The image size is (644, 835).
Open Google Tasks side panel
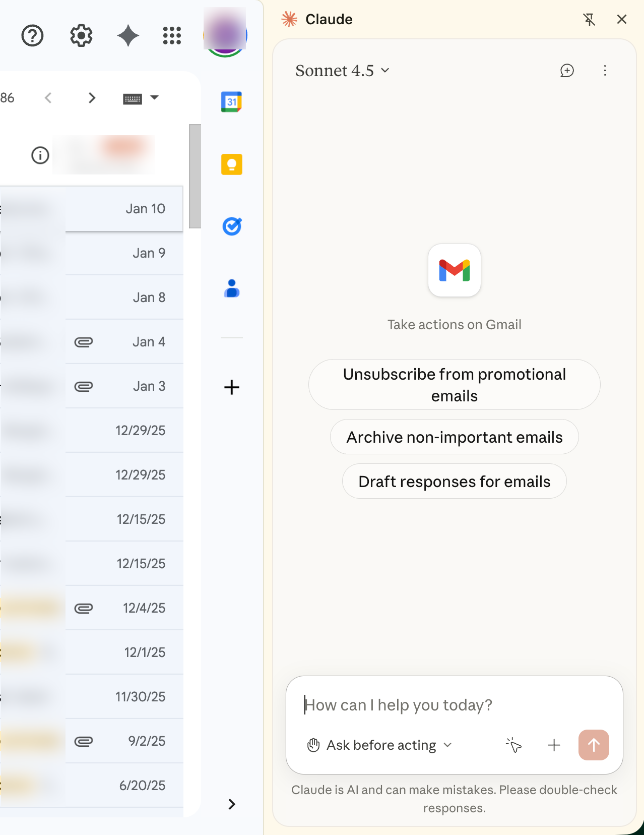[232, 226]
